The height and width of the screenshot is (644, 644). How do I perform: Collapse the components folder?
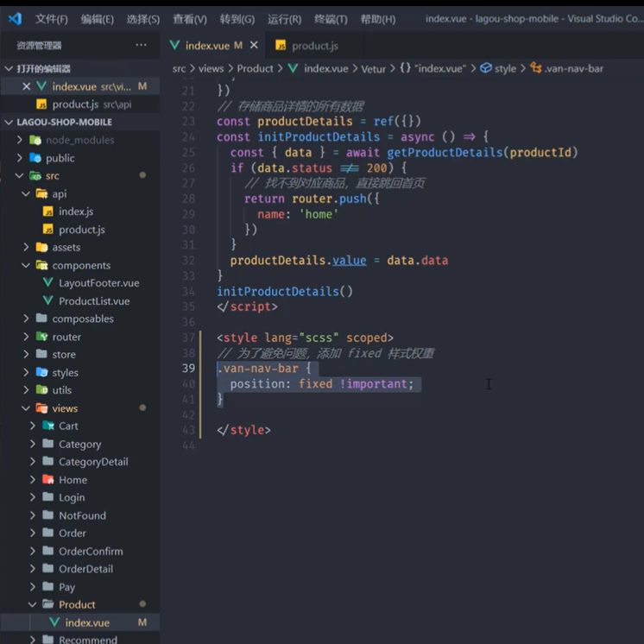(x=80, y=265)
